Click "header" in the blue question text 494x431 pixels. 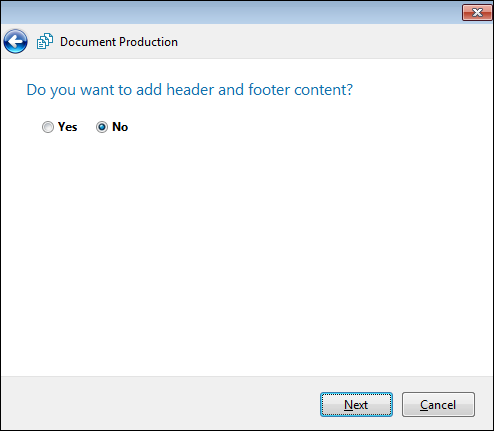(190, 90)
